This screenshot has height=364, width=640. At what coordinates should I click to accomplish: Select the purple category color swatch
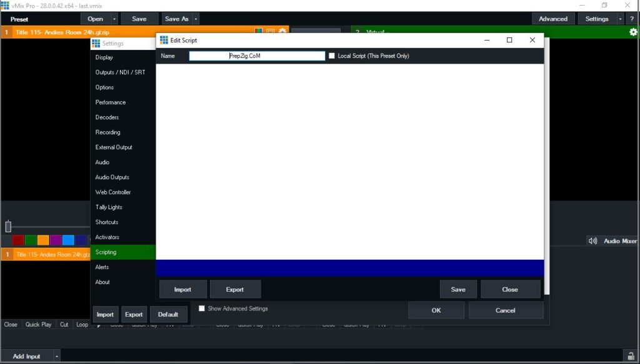56,240
